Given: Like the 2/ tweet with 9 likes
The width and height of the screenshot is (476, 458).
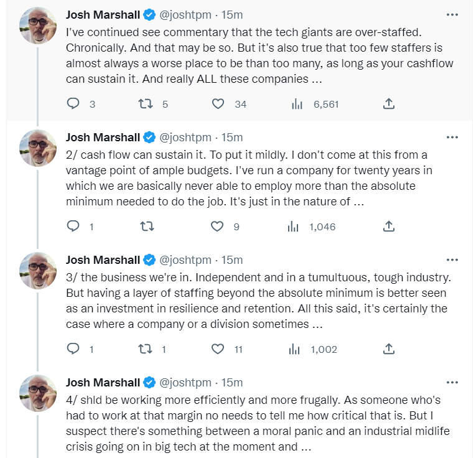Looking at the screenshot, I should point(218,227).
